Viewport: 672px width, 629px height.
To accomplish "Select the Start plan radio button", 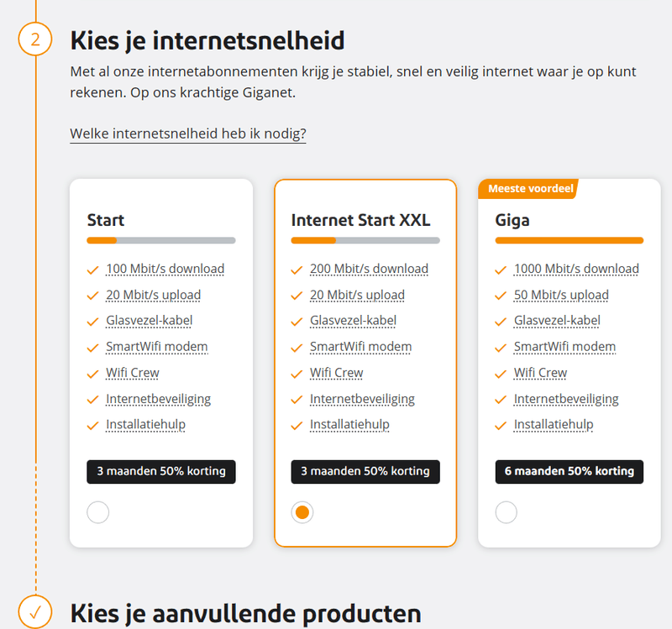I will point(98,511).
